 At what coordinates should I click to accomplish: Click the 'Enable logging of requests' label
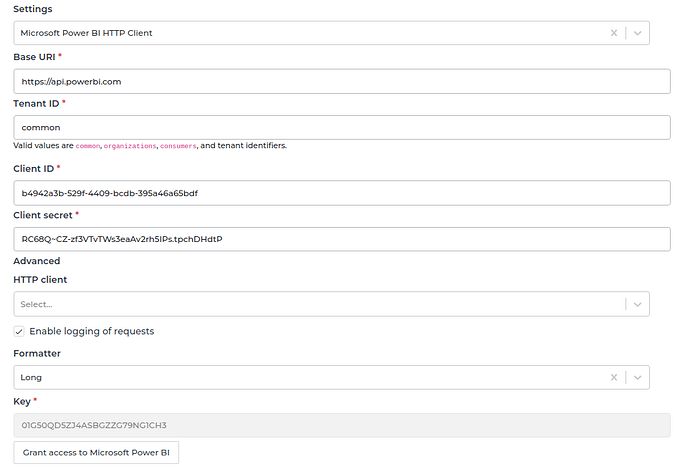tap(92, 331)
